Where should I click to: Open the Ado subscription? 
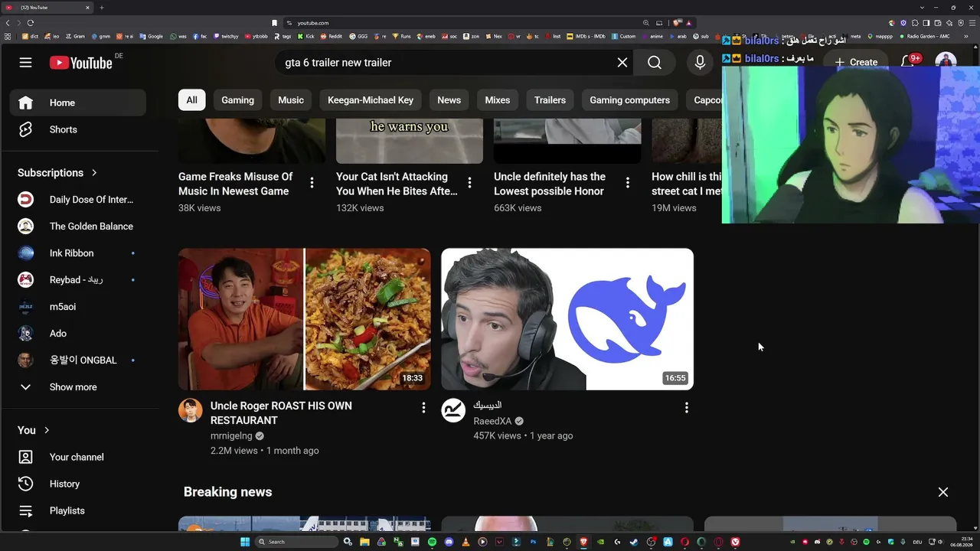coord(78,334)
